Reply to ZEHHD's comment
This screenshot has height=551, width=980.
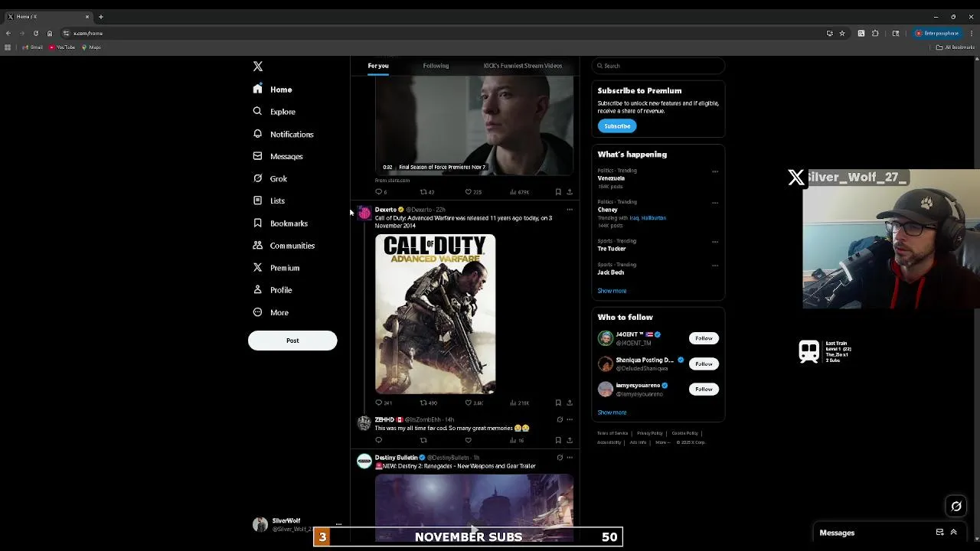378,440
